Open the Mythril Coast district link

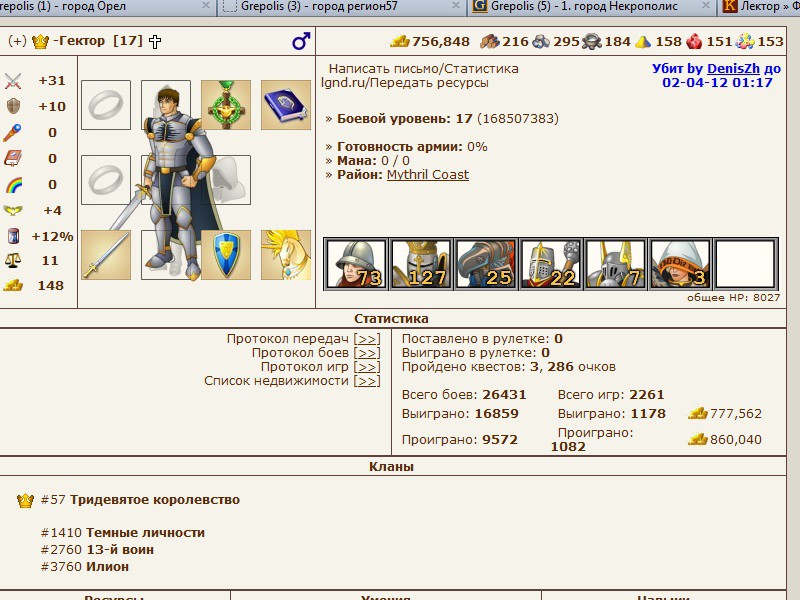pos(428,174)
